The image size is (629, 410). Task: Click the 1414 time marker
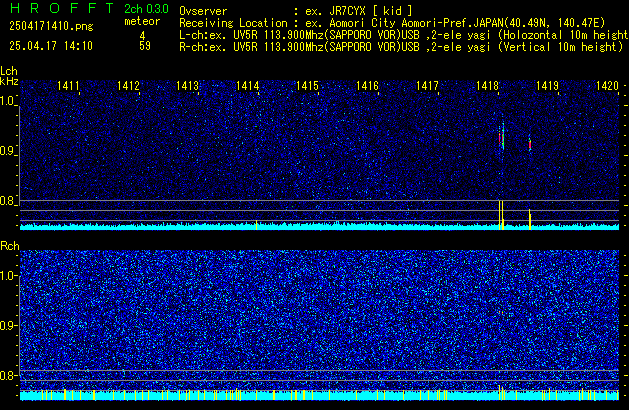click(x=248, y=86)
